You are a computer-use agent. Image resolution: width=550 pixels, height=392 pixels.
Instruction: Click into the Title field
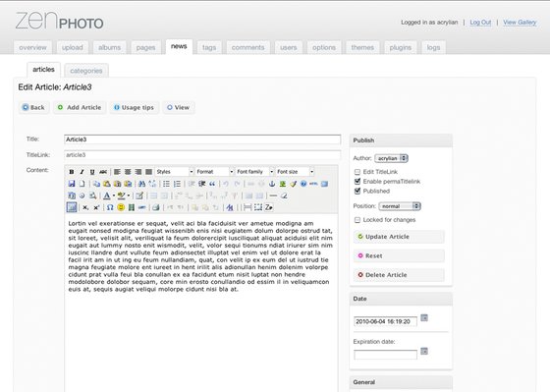[202, 140]
